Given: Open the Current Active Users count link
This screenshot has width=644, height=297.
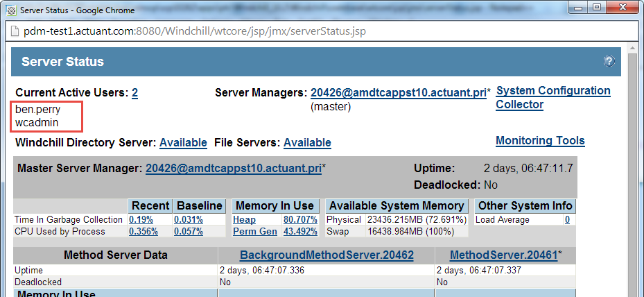Looking at the screenshot, I should 134,93.
